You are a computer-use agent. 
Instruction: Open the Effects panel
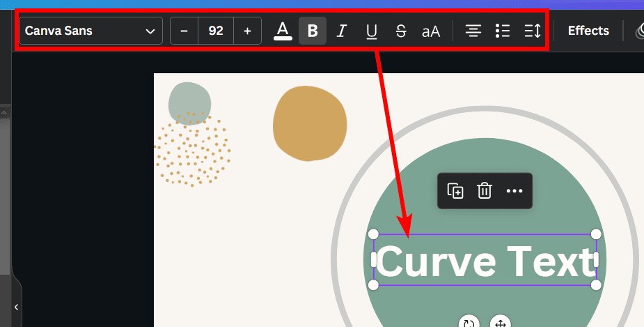point(588,31)
